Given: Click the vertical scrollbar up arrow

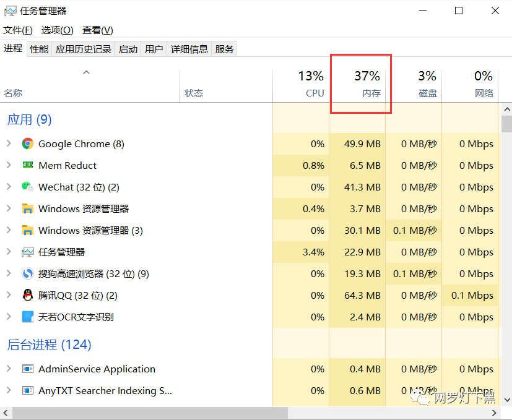Looking at the screenshot, I should (507, 109).
